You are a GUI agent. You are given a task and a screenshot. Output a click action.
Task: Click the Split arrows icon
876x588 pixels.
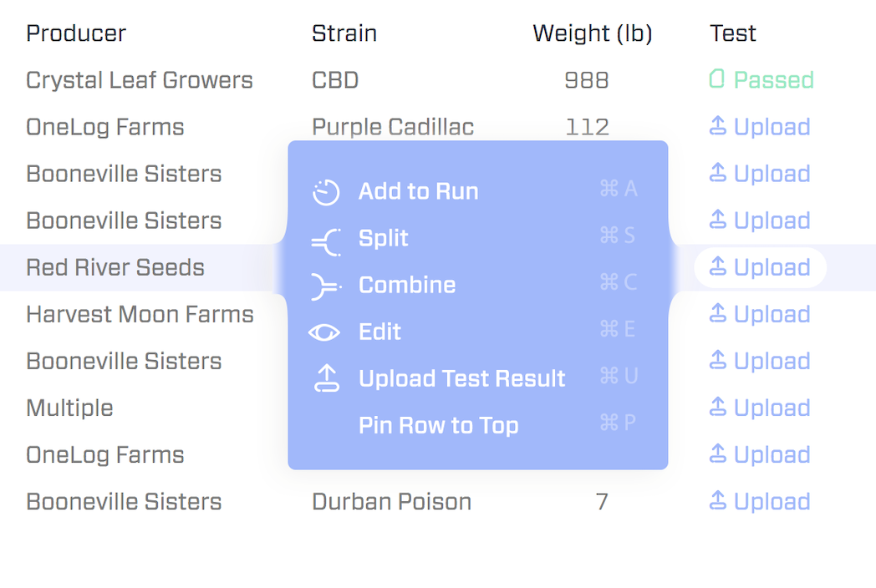(326, 239)
